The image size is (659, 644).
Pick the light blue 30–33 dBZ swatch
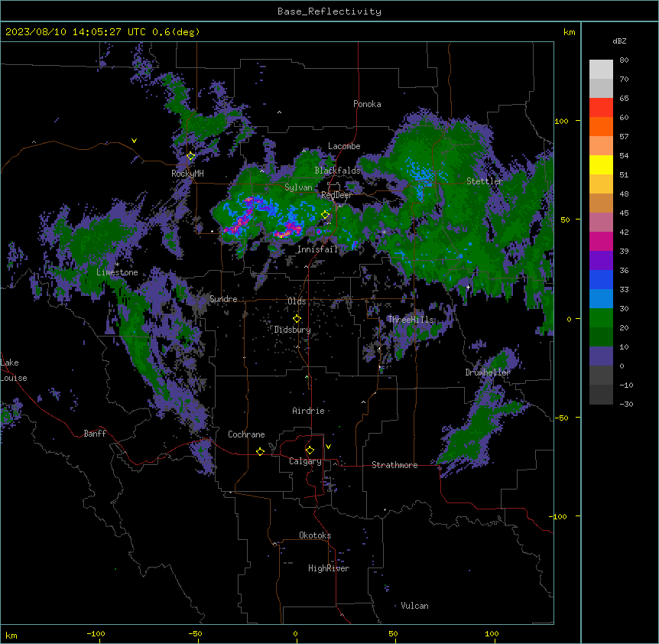pyautogui.click(x=601, y=299)
